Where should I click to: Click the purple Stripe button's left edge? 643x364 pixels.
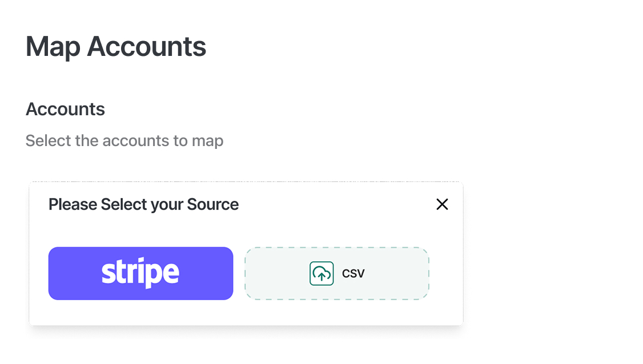pos(51,273)
